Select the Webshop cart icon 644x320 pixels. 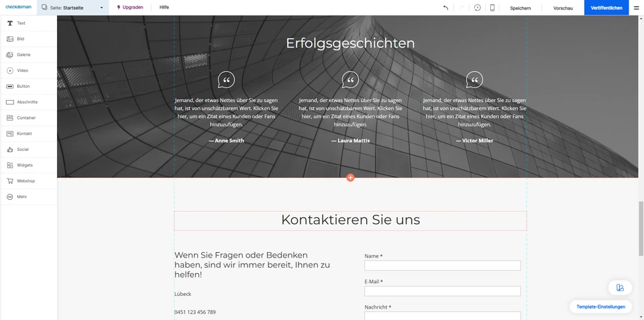pyautogui.click(x=10, y=180)
